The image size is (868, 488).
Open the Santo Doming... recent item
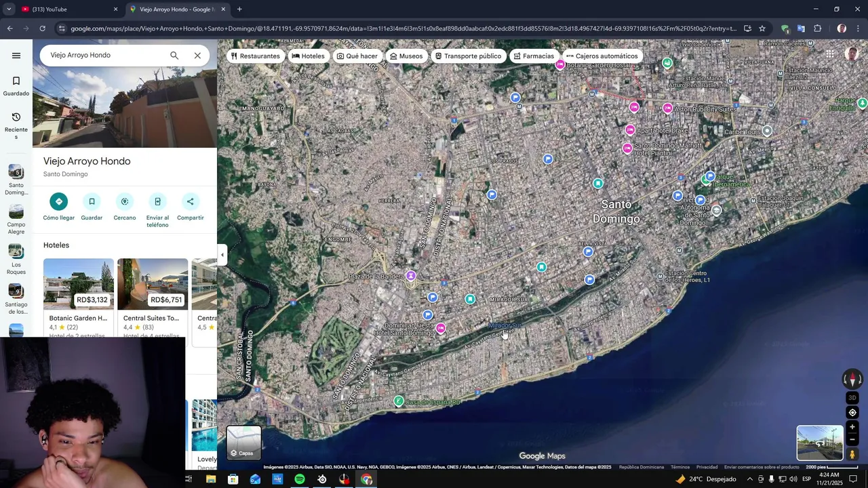(x=16, y=180)
